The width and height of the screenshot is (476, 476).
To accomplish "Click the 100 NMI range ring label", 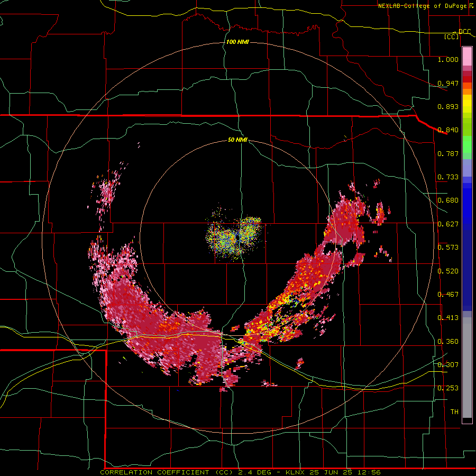I will (x=237, y=42).
